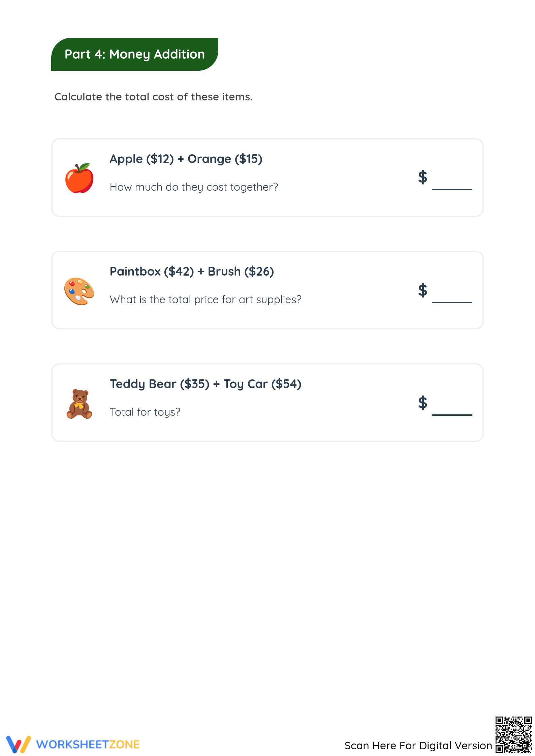Click the teddy bear icon
This screenshot has width=535, height=756.
79,404
